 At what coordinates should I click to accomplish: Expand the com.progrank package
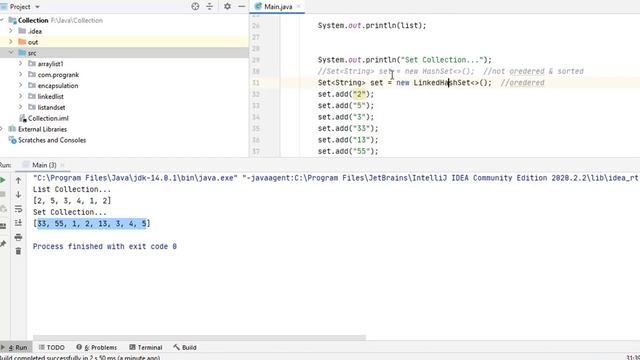coord(21,74)
